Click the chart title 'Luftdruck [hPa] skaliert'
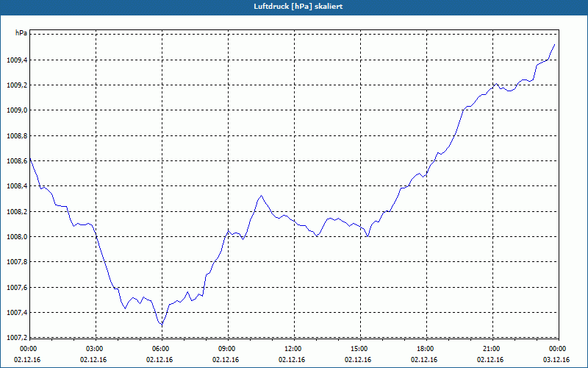 tap(298, 7)
